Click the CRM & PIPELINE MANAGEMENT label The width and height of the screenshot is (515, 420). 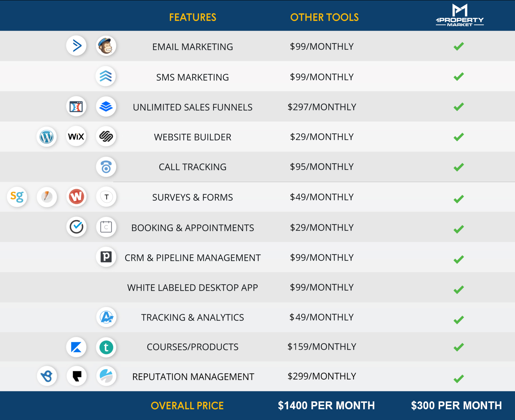click(193, 258)
